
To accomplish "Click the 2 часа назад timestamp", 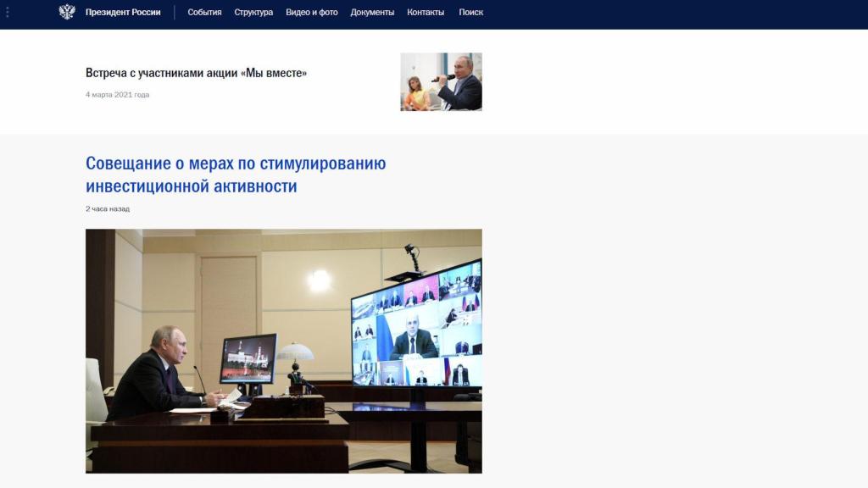I will tap(106, 208).
